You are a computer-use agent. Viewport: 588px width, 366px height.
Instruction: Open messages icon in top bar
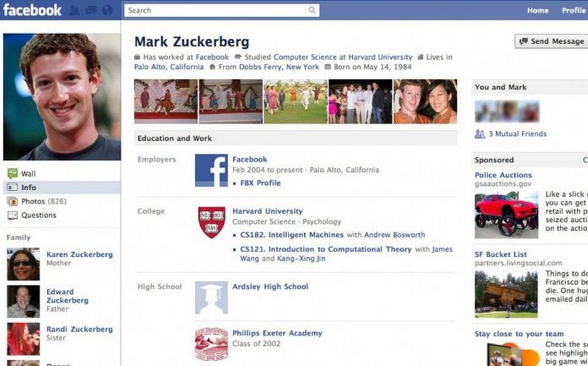(x=91, y=10)
